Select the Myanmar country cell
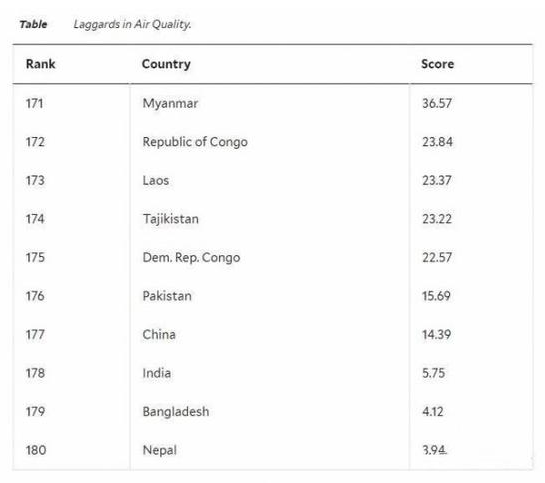This screenshot has width=545, height=483. point(170,103)
